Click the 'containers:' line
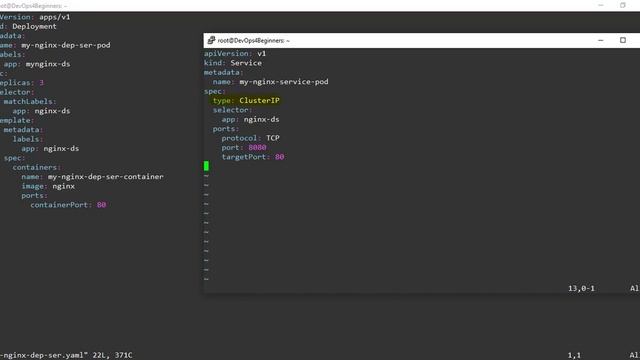This screenshot has height=360, width=640. click(x=36, y=167)
